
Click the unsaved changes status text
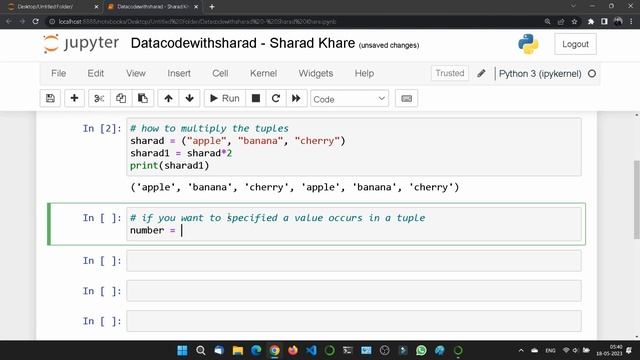coord(389,45)
